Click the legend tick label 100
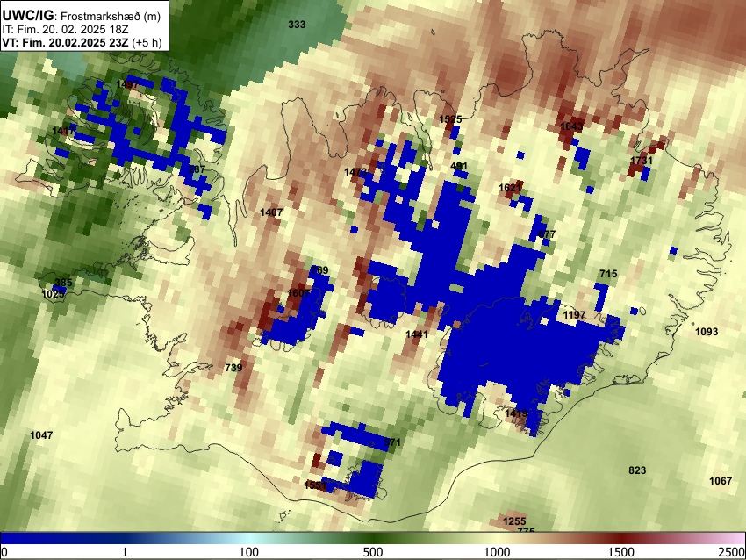Screen dimensions: 746x560 click(249, 552)
